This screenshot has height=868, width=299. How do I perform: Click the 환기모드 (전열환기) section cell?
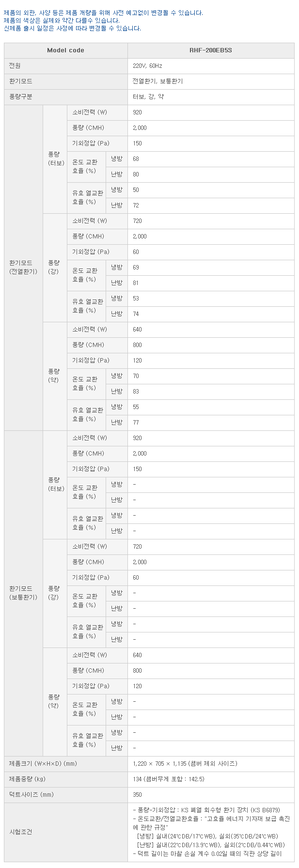(23, 267)
